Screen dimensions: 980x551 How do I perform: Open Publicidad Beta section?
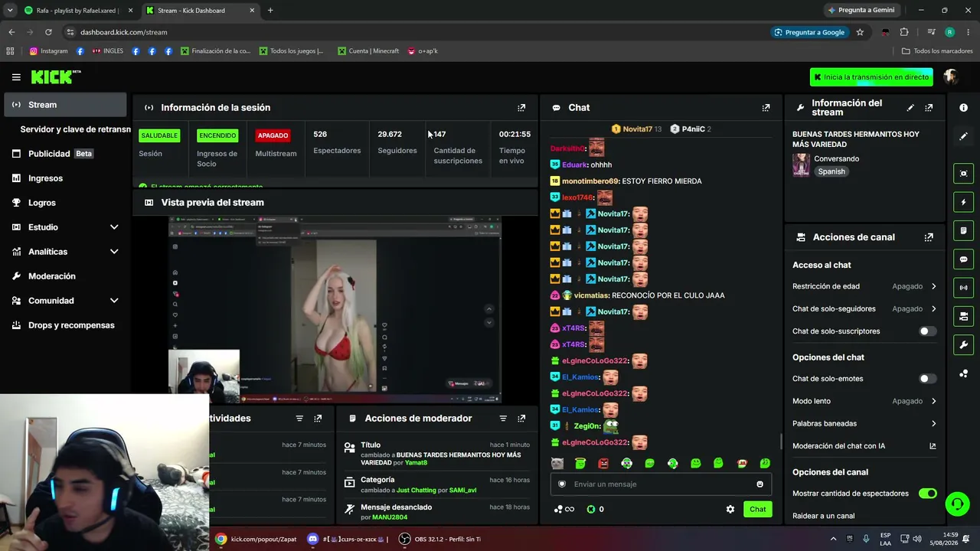pyautogui.click(x=66, y=154)
